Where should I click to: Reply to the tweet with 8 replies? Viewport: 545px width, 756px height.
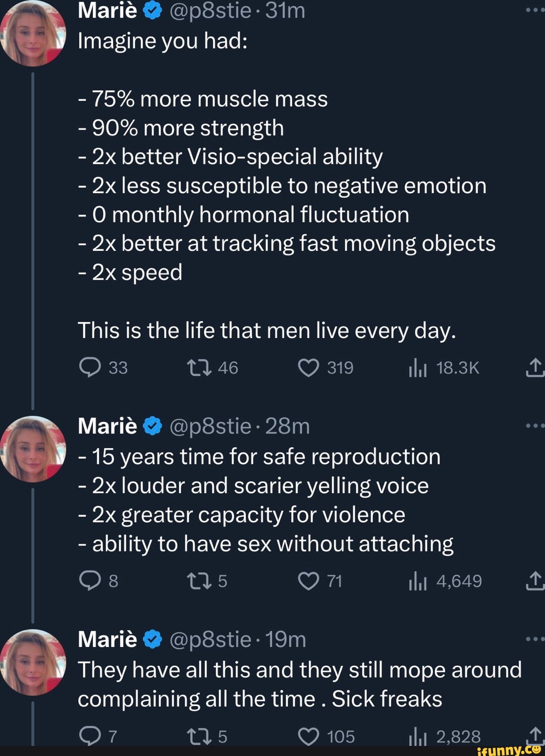(91, 581)
